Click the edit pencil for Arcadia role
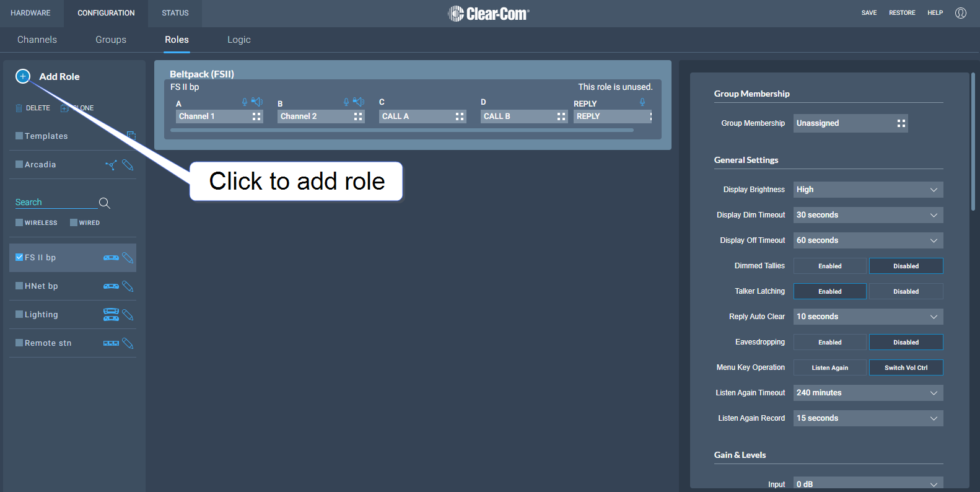Screen dimensions: 980x492 pos(128,165)
